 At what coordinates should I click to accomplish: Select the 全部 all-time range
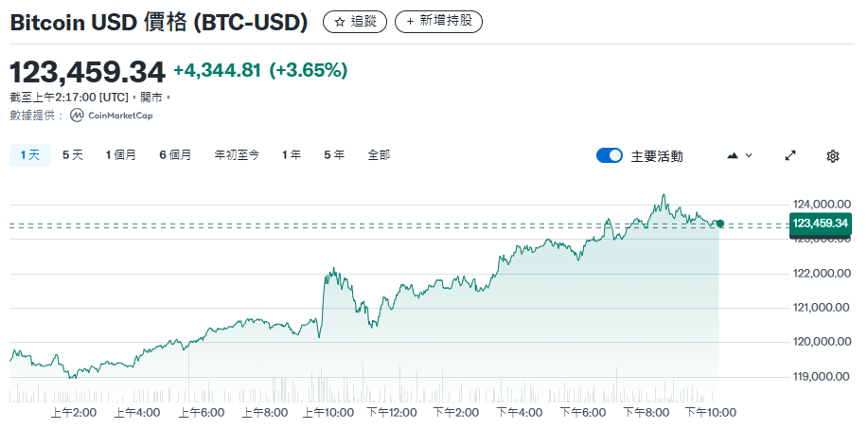coord(379,155)
